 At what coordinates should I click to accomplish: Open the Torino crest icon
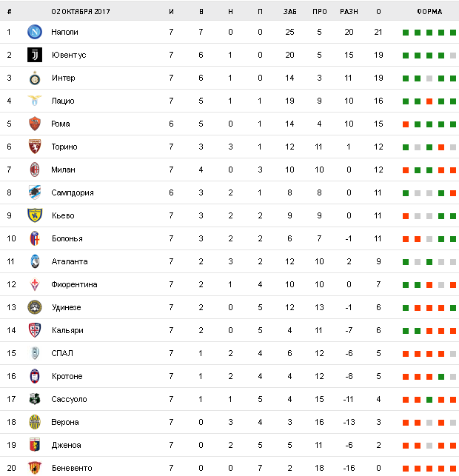click(34, 147)
